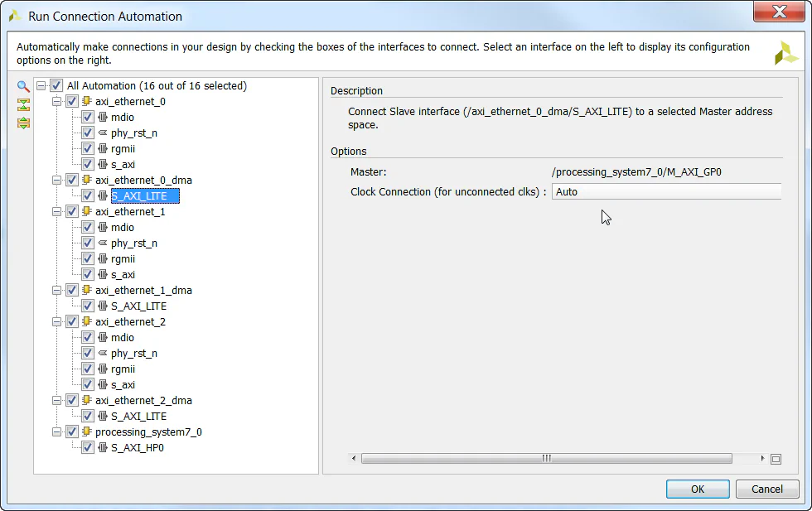Select the search icon in the left sidebar
This screenshot has width=812, height=511.
pyautogui.click(x=22, y=86)
